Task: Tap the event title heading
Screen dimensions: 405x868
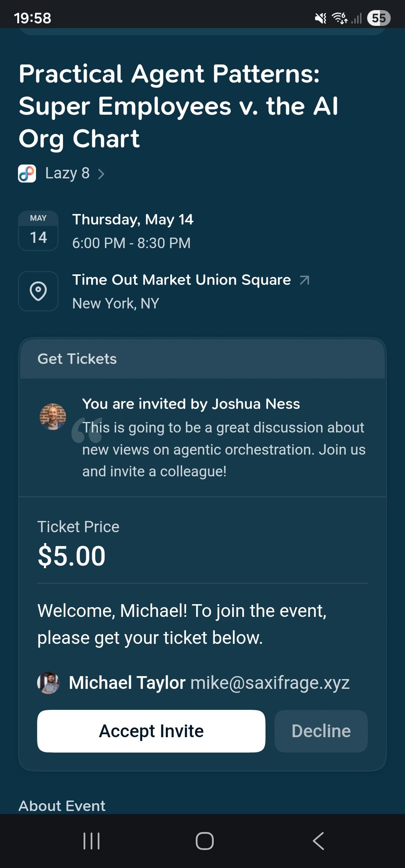Action: [179, 106]
